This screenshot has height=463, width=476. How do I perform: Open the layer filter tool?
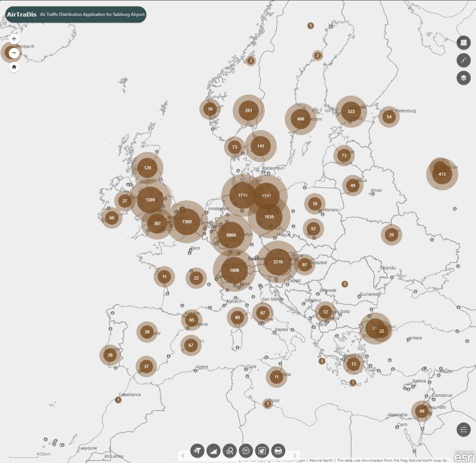pyautogui.click(x=198, y=450)
